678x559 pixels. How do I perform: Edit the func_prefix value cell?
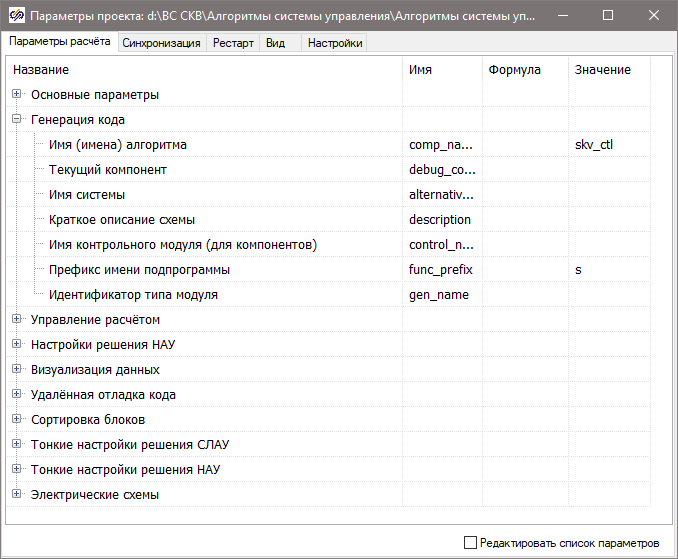tap(608, 270)
